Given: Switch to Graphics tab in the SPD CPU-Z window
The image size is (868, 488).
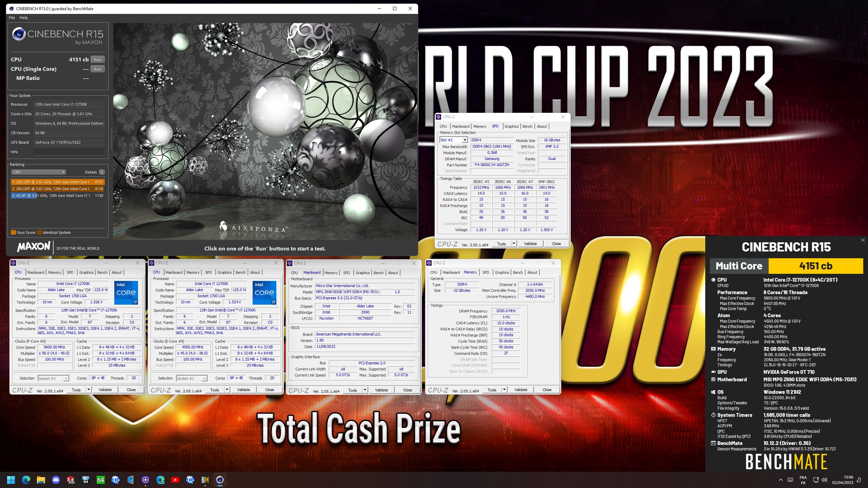Looking at the screenshot, I should click(x=511, y=126).
